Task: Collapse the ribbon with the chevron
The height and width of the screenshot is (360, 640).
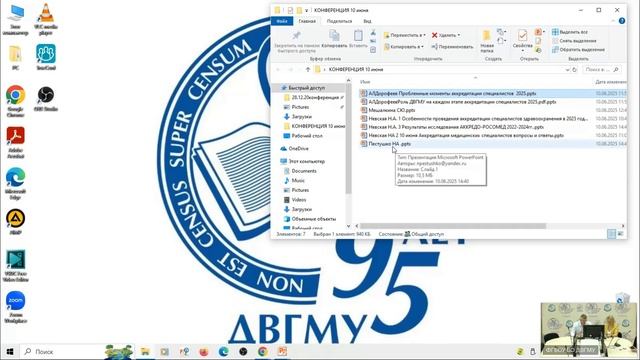Action: pos(613,21)
